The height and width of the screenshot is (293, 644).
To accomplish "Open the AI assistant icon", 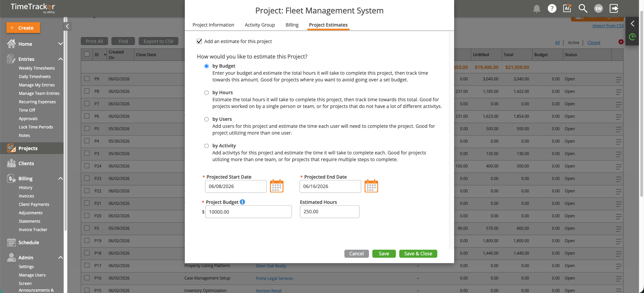I will 567,8.
